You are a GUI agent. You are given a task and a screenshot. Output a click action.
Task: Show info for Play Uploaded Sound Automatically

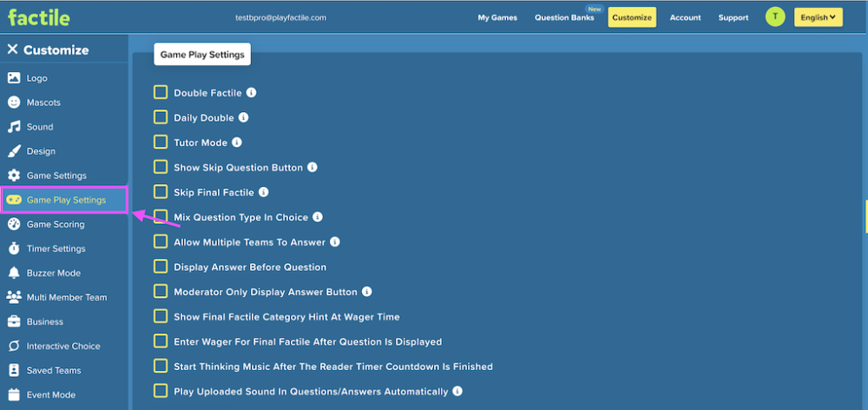click(457, 391)
